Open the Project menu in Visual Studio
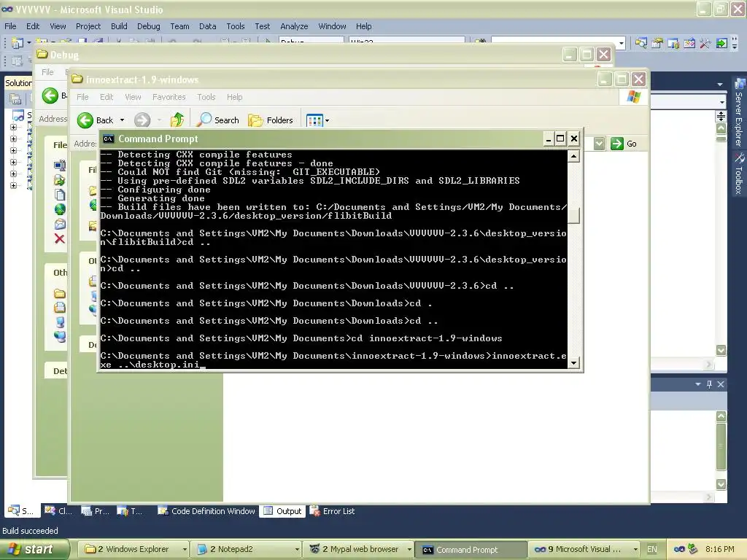 (88, 26)
